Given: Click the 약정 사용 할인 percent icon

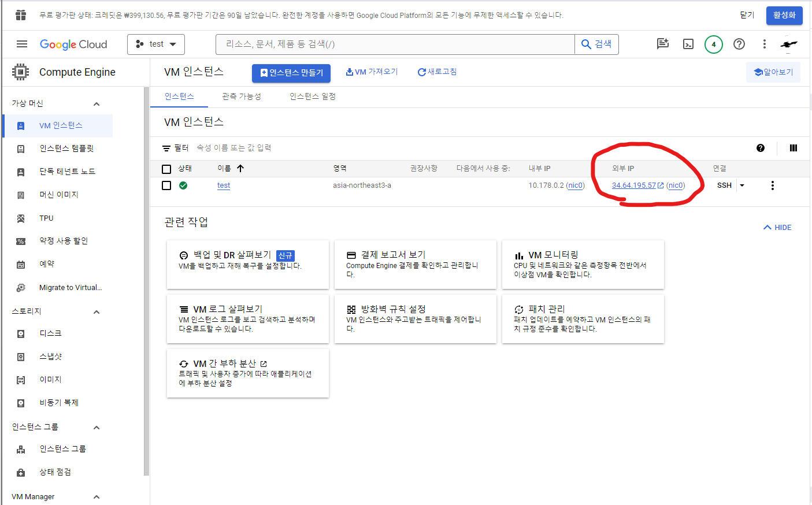Looking at the screenshot, I should pyautogui.click(x=21, y=242).
